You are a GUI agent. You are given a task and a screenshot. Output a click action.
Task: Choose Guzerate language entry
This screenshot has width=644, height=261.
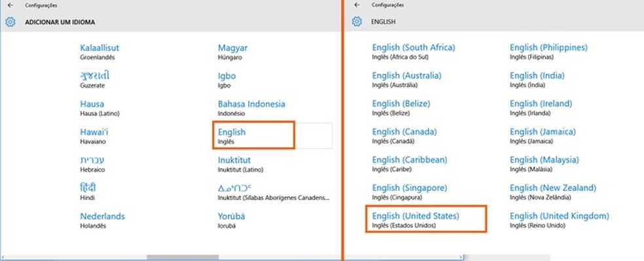click(95, 80)
